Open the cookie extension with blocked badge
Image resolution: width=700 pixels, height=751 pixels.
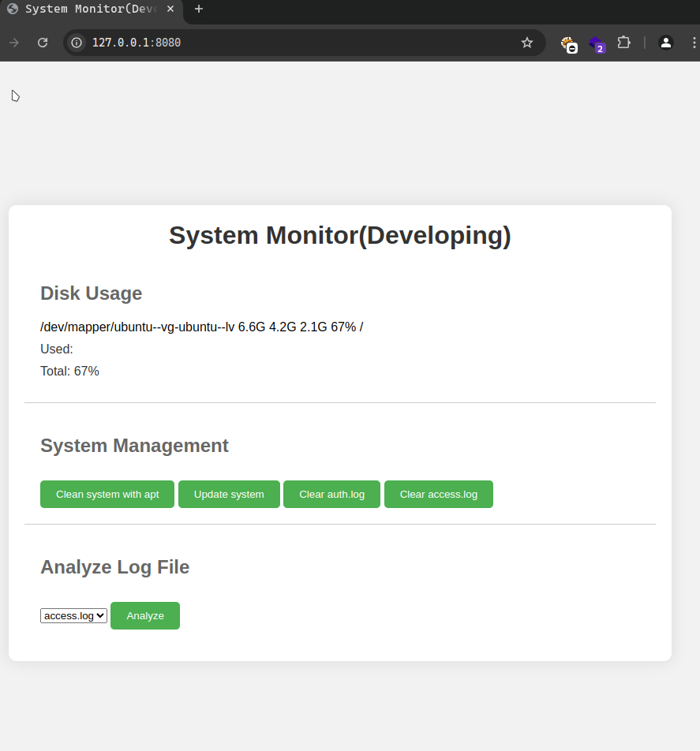pos(569,44)
